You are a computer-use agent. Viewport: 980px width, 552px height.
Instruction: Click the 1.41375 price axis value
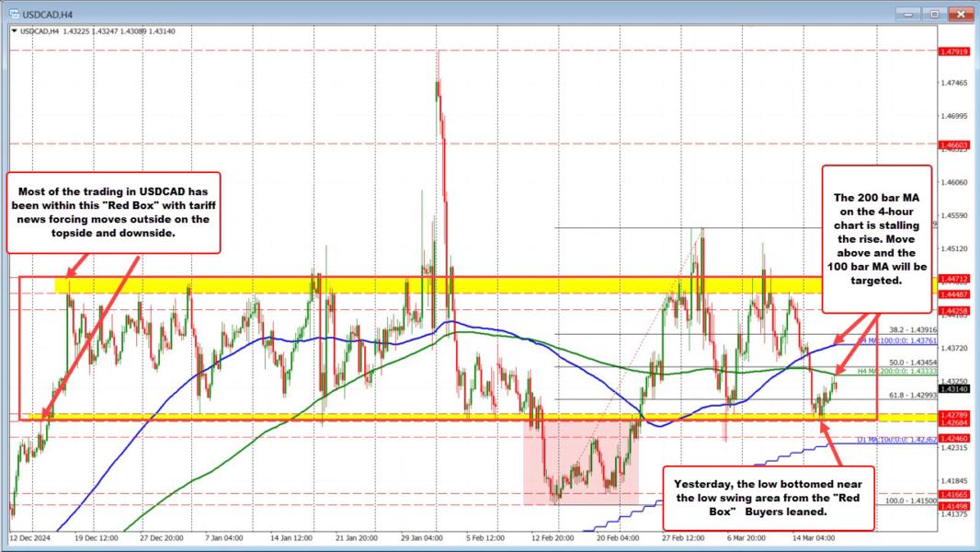953,514
